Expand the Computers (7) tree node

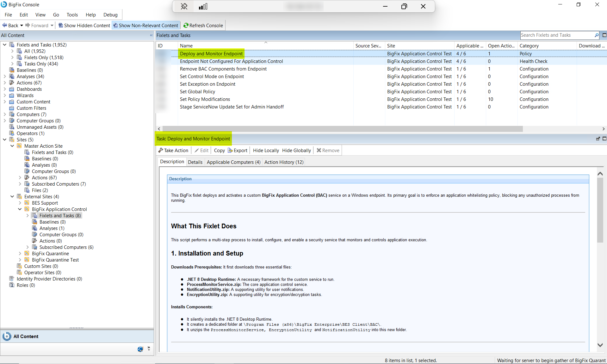[5, 114]
